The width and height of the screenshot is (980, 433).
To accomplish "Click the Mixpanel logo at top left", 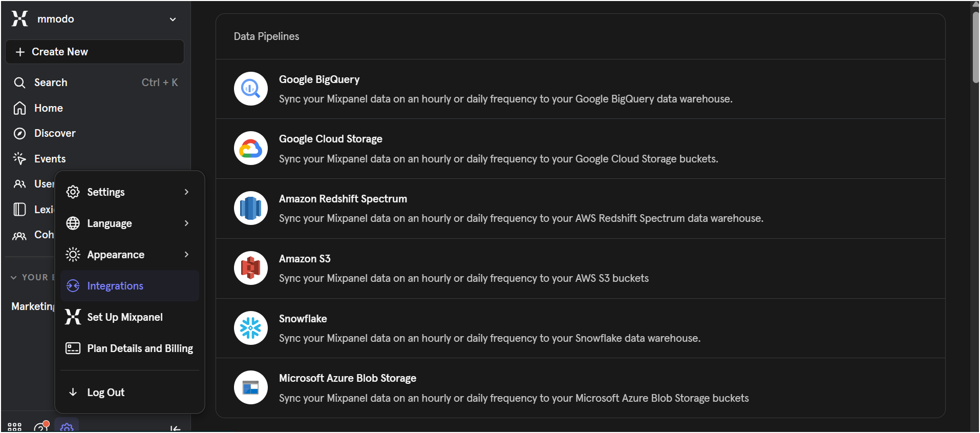I will 19,19.
